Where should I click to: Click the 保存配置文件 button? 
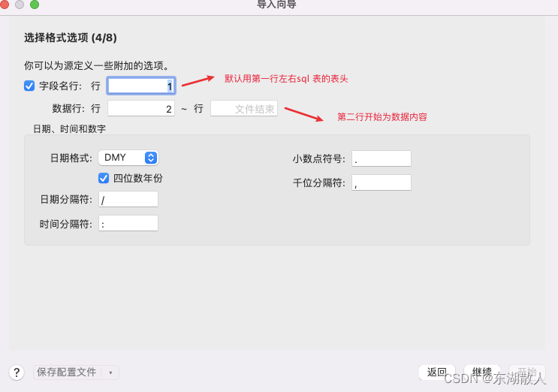tap(67, 372)
